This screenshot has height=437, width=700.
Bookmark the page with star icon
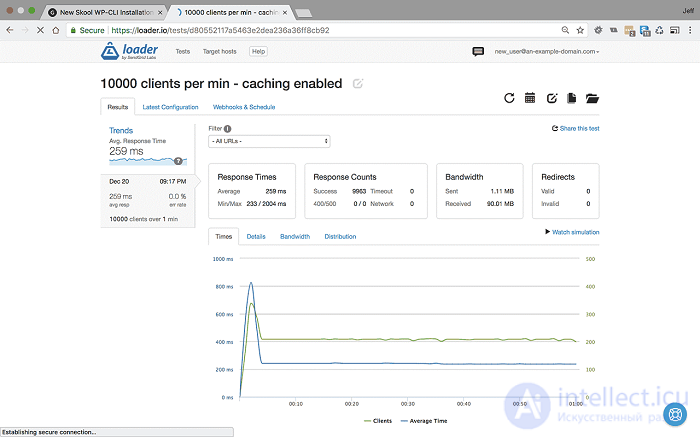click(x=580, y=30)
